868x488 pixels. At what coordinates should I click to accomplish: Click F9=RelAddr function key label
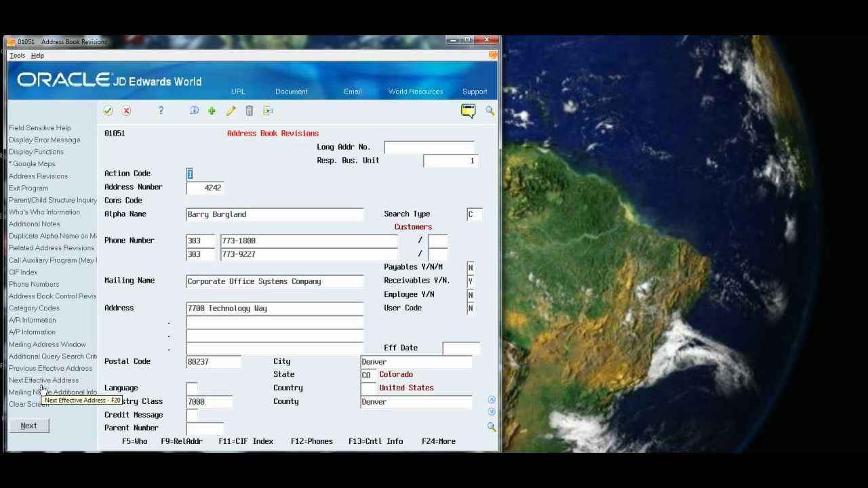tap(182, 441)
